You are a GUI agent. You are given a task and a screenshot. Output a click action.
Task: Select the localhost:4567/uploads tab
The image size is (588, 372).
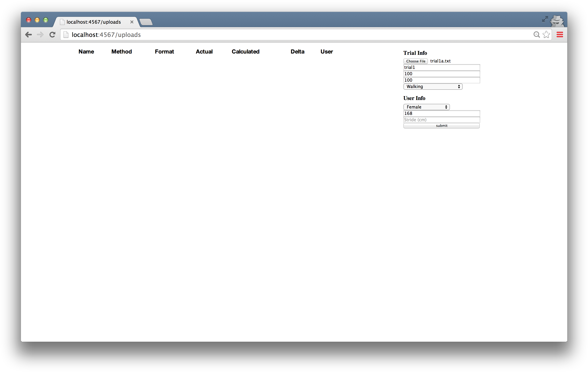(x=94, y=22)
